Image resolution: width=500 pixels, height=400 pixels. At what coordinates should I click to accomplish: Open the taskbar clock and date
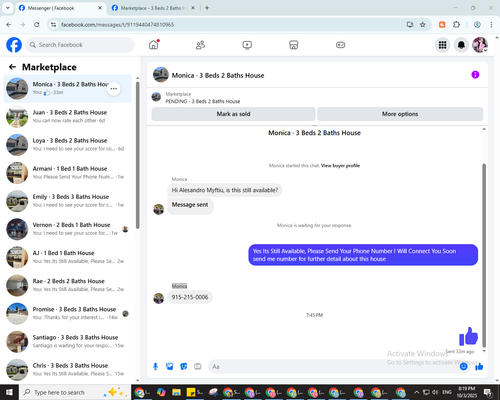(467, 392)
